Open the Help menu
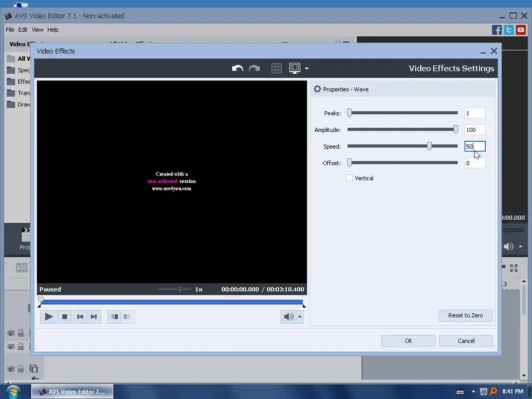This screenshot has width=532, height=399. (x=52, y=30)
